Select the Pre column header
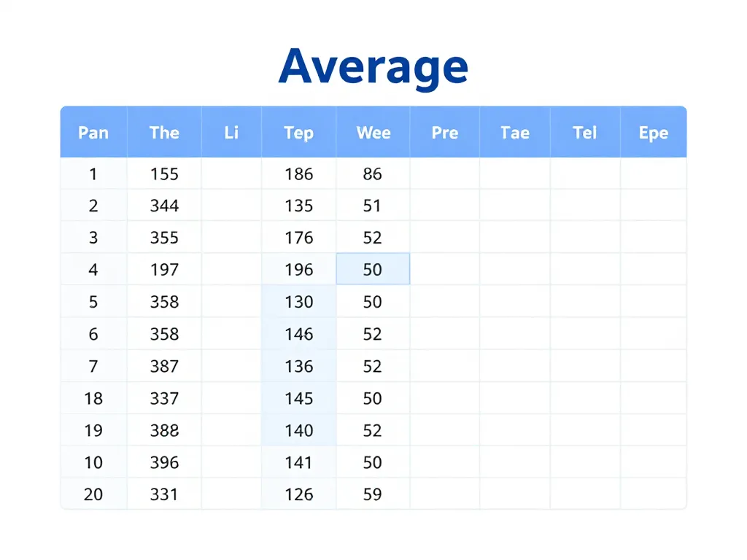Image resolution: width=747 pixels, height=560 pixels. tap(444, 133)
